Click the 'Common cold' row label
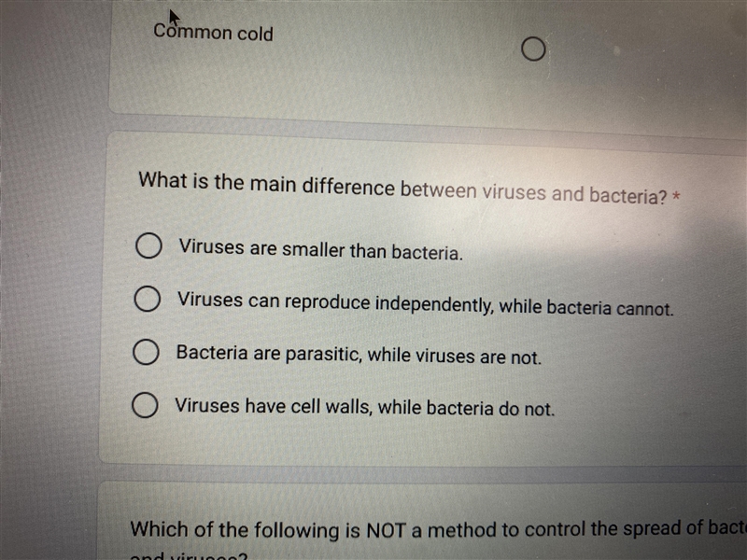 [x=214, y=33]
